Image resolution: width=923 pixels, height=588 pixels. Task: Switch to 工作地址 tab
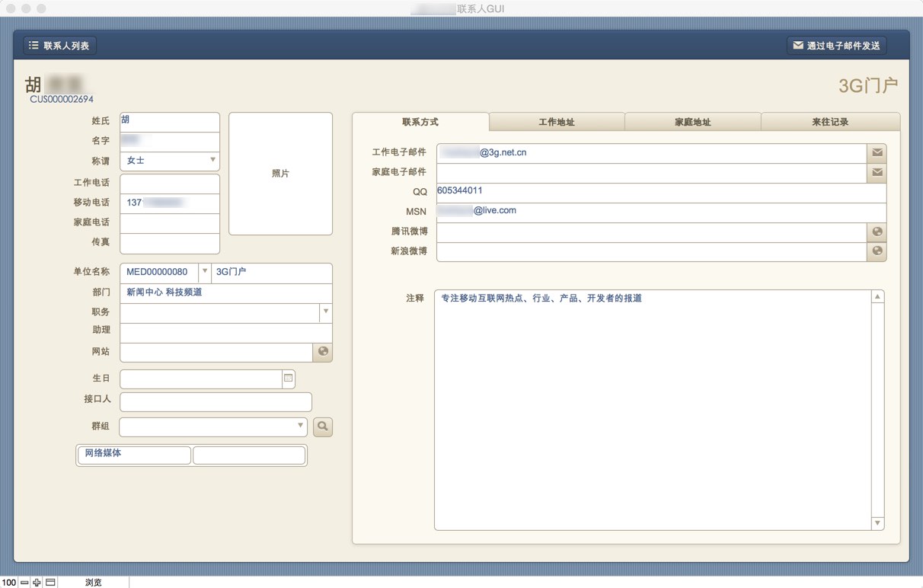[557, 122]
